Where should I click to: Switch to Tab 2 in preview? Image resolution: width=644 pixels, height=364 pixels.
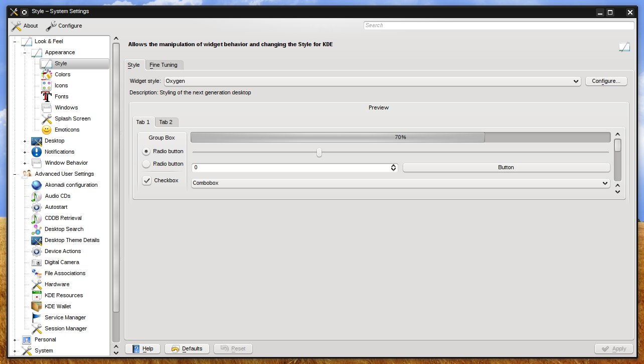[x=166, y=122]
